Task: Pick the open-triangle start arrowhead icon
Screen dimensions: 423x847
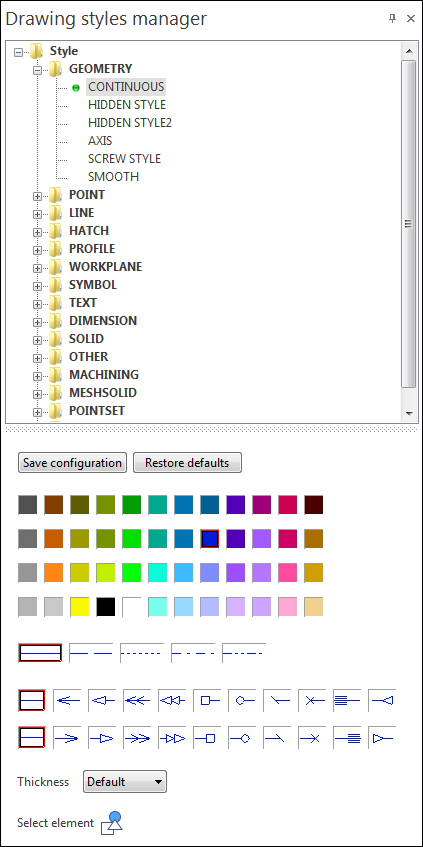Action: tap(102, 700)
